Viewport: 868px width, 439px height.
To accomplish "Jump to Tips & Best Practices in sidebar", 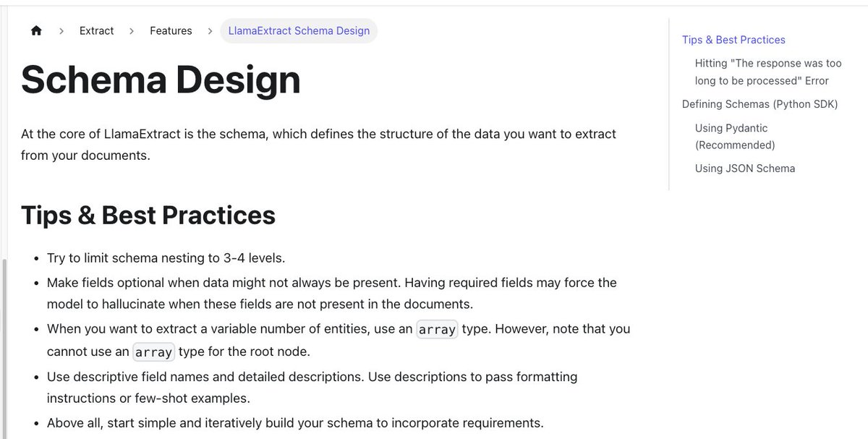I will click(733, 40).
